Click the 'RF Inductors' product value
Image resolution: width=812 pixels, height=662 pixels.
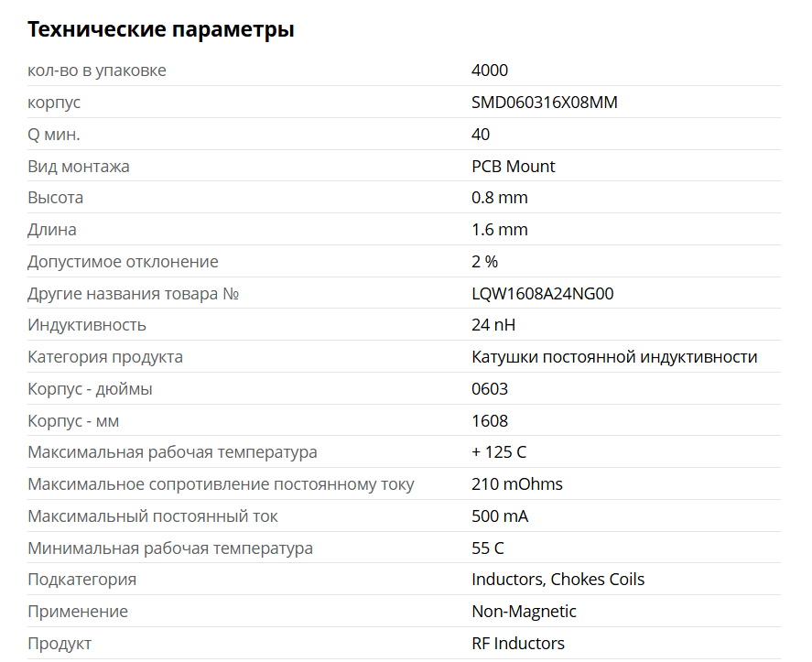[518, 644]
